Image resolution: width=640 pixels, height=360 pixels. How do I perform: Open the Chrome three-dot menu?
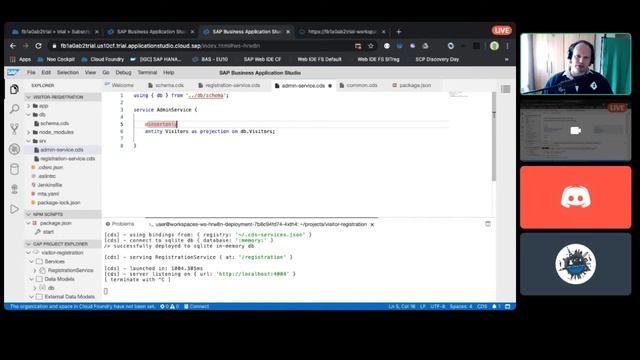pos(507,46)
